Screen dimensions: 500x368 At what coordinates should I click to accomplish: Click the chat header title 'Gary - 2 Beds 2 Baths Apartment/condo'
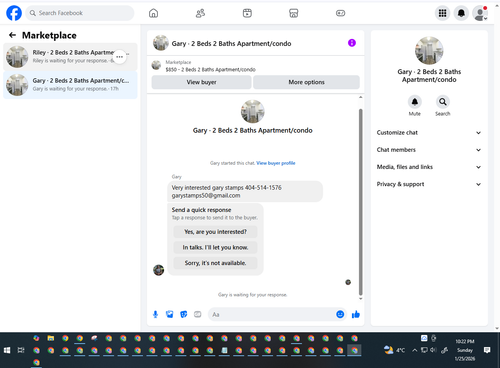tap(231, 43)
